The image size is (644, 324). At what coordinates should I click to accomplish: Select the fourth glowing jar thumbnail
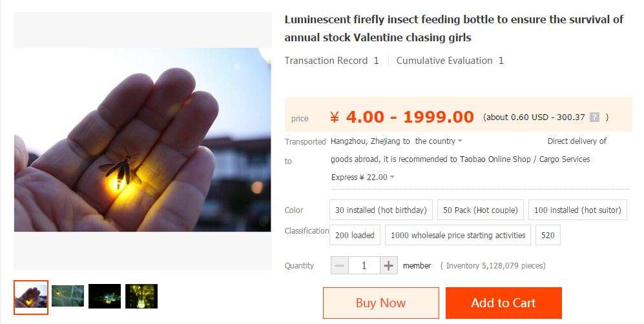pyautogui.click(x=141, y=296)
